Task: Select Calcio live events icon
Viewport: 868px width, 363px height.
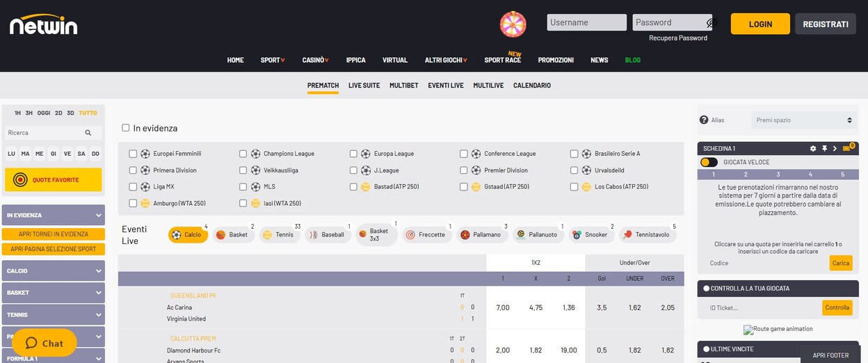Action: click(177, 235)
